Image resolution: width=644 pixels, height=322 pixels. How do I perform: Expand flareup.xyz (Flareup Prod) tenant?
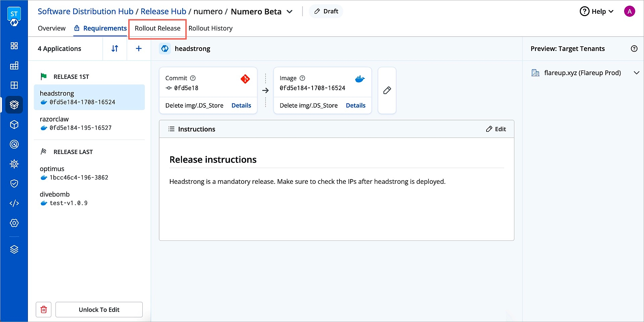[x=636, y=73]
